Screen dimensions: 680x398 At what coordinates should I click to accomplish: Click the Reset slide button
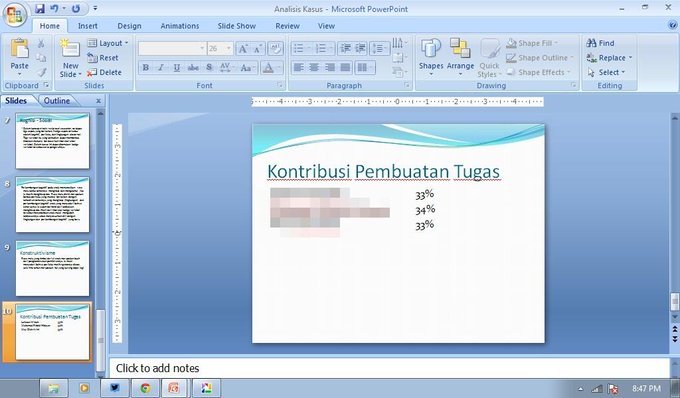click(x=103, y=58)
